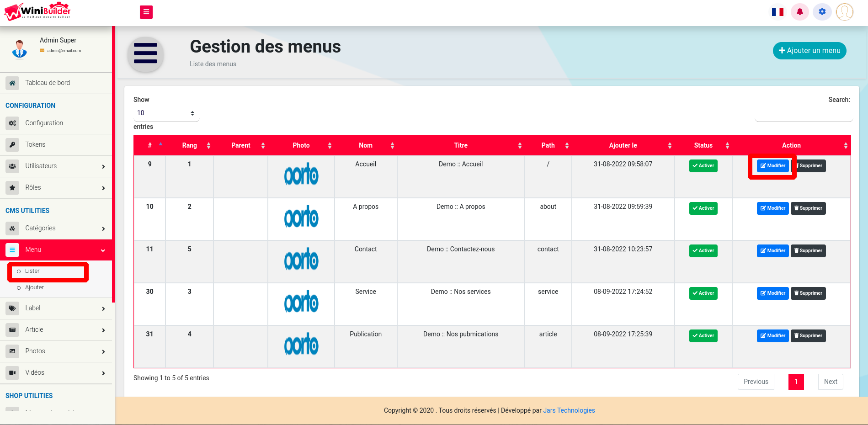This screenshot has width=868, height=425.
Task: Sort table by Nom column
Action: [366, 145]
